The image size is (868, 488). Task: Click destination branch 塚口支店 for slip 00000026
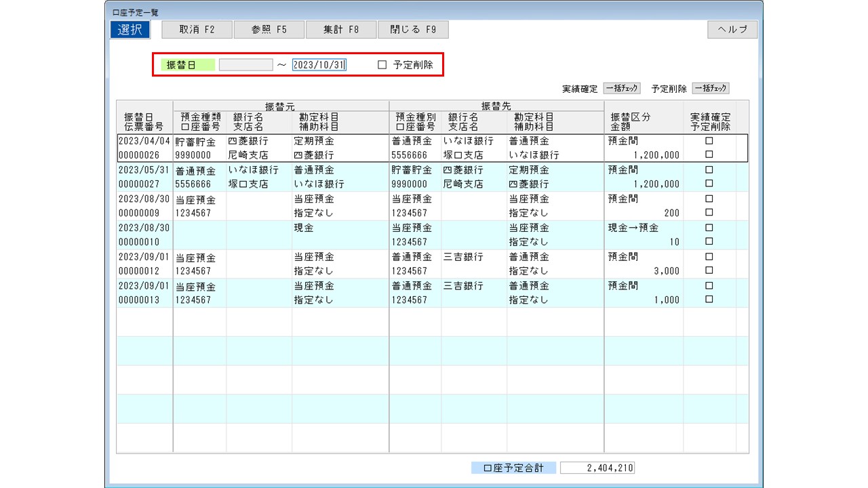point(463,155)
